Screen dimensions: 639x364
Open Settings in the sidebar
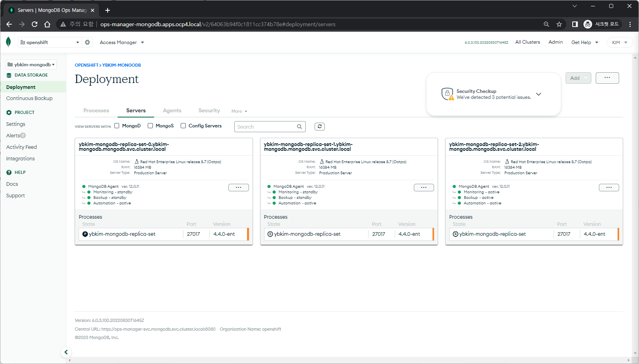(x=15, y=124)
